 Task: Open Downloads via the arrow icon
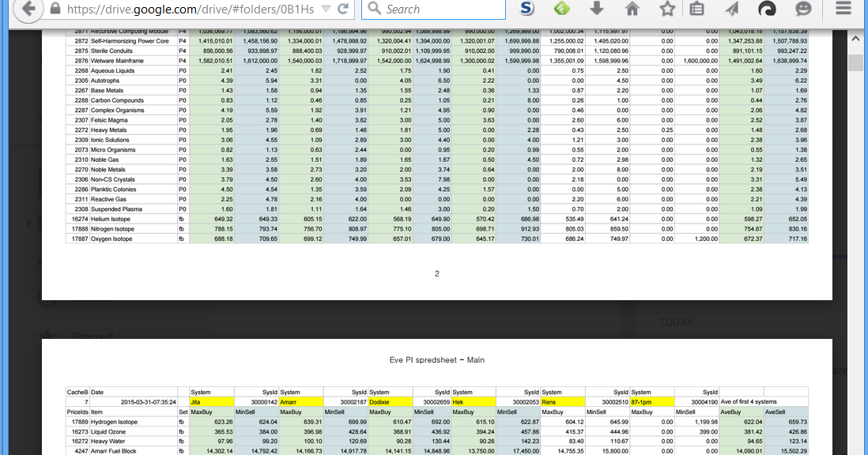597,9
